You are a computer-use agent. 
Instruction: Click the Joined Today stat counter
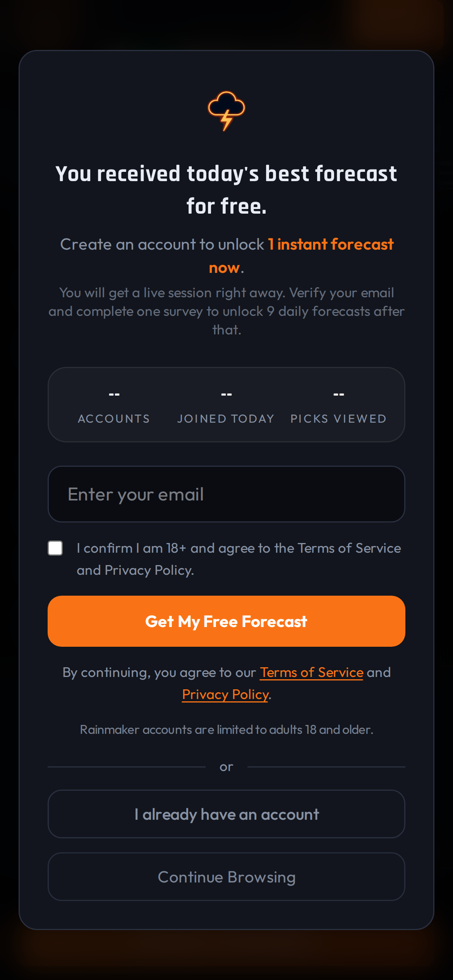pos(226,405)
